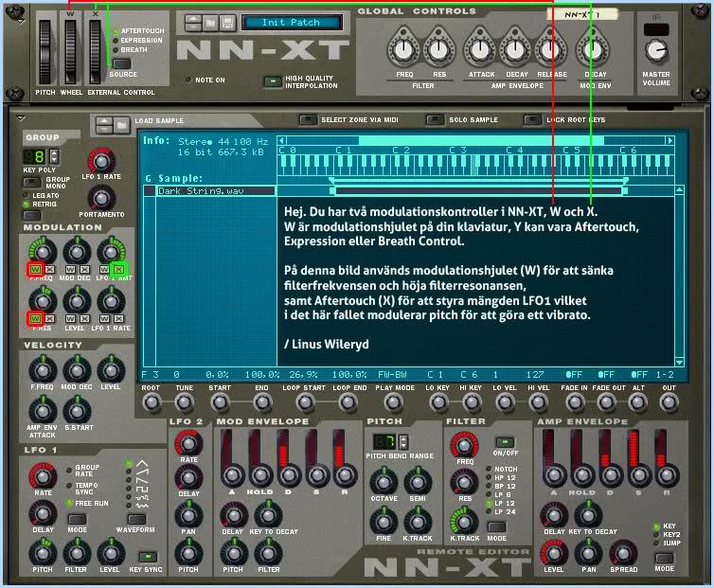Select next patch with the down arrow

[193, 27]
